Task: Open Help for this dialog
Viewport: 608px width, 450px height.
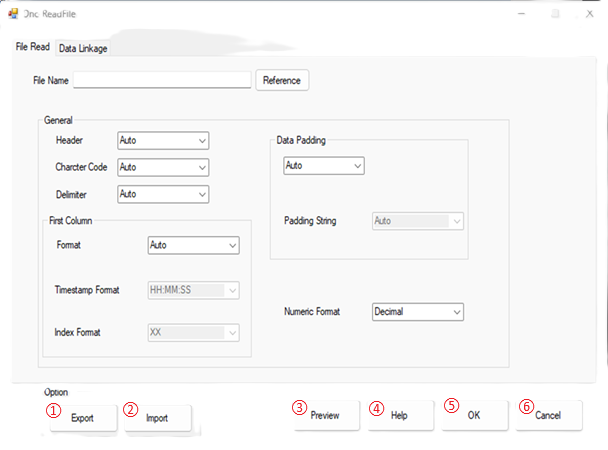Action: click(x=399, y=415)
